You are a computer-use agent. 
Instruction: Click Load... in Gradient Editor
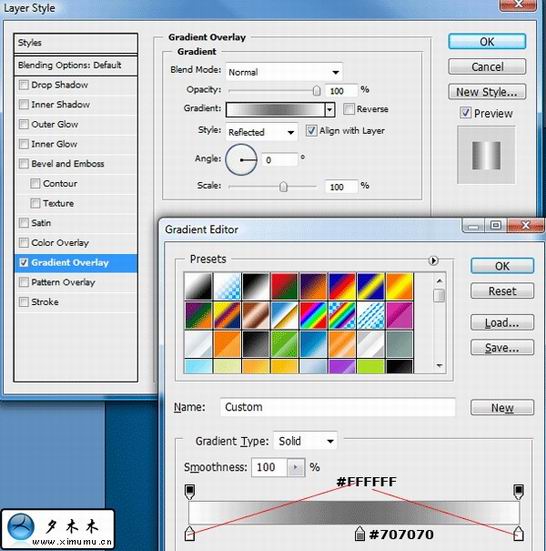pyautogui.click(x=502, y=322)
